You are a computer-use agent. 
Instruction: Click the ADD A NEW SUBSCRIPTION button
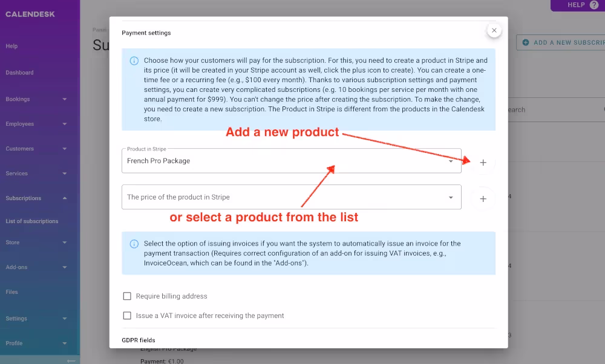[x=563, y=42]
